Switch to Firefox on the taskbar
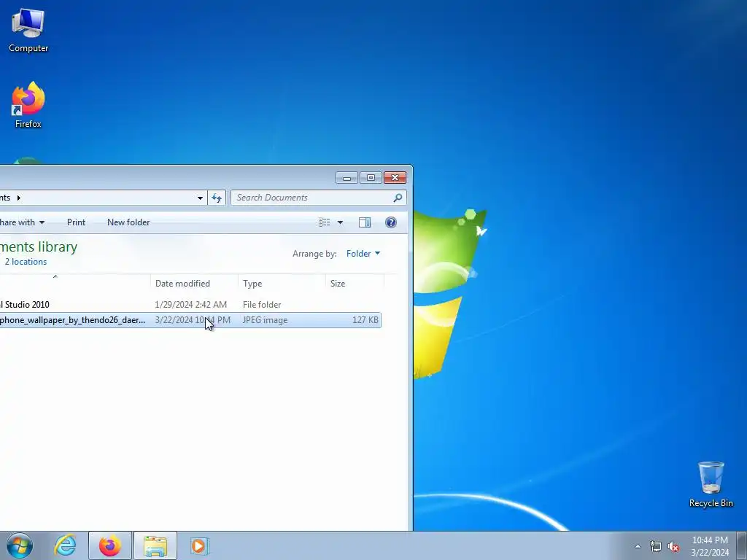Image resolution: width=747 pixels, height=560 pixels. [110, 545]
